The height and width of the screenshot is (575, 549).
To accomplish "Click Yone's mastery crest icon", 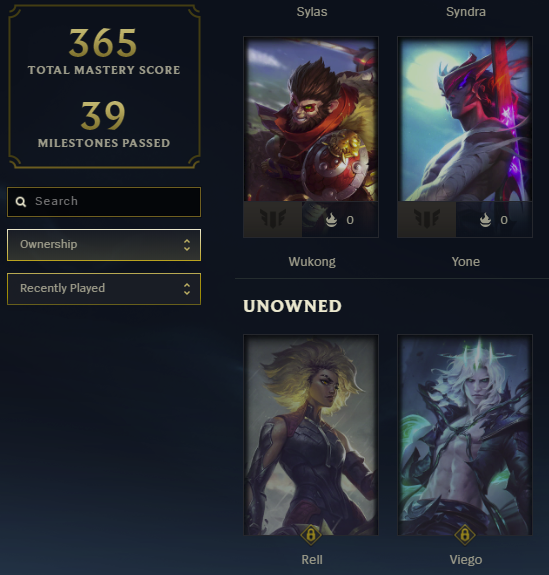I will click(x=427, y=219).
